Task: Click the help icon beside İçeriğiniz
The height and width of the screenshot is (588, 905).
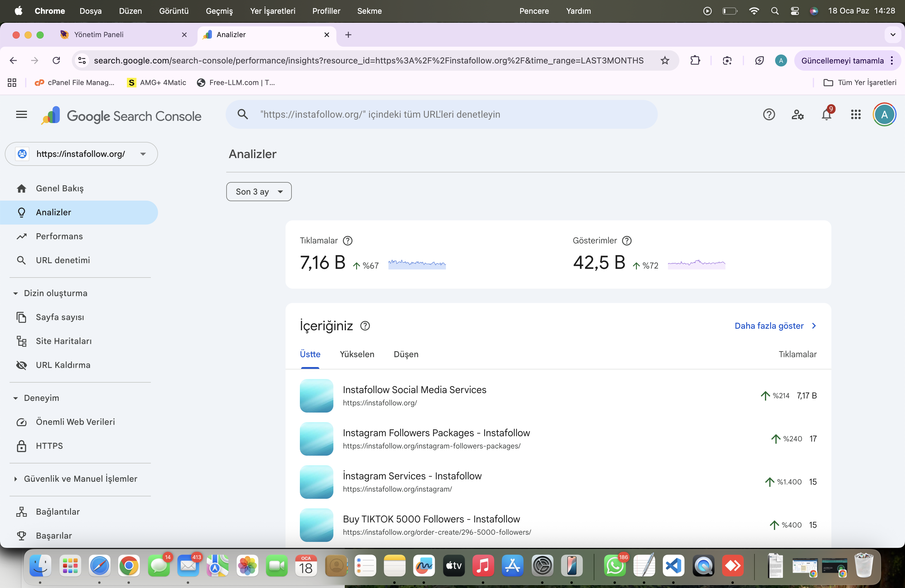Action: coord(365,326)
